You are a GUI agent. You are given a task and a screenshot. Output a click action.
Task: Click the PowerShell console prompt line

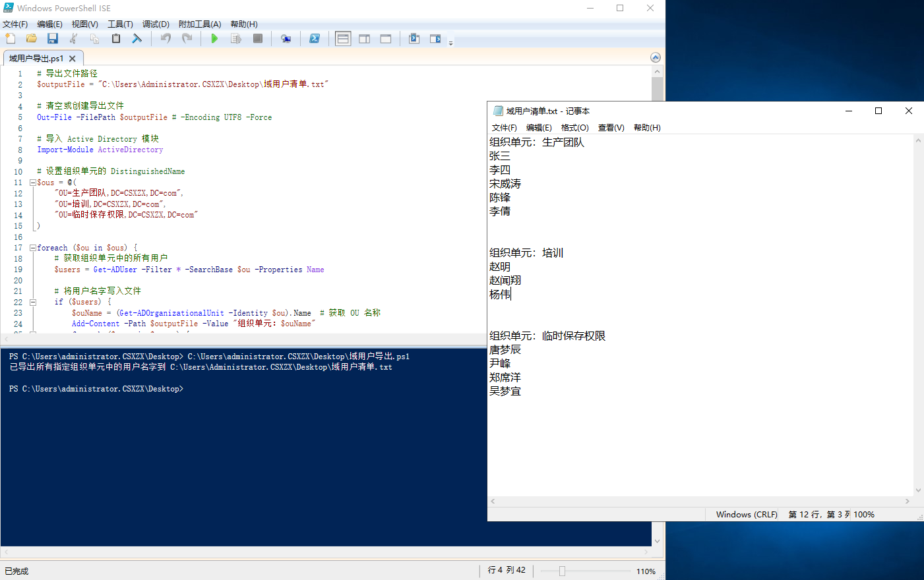(96, 389)
